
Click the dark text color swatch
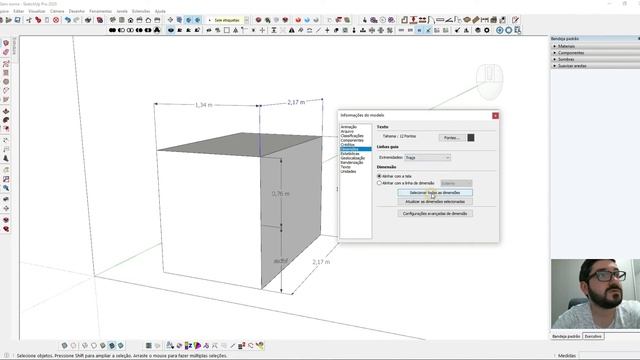[x=471, y=138]
